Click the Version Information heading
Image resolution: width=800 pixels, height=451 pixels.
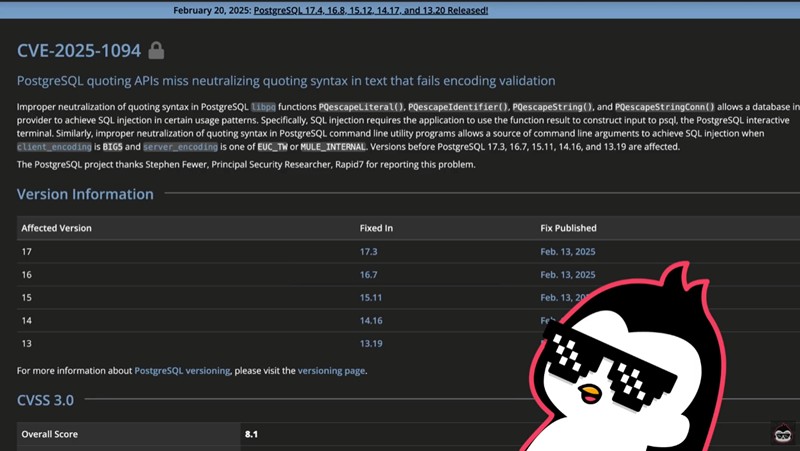(x=85, y=194)
